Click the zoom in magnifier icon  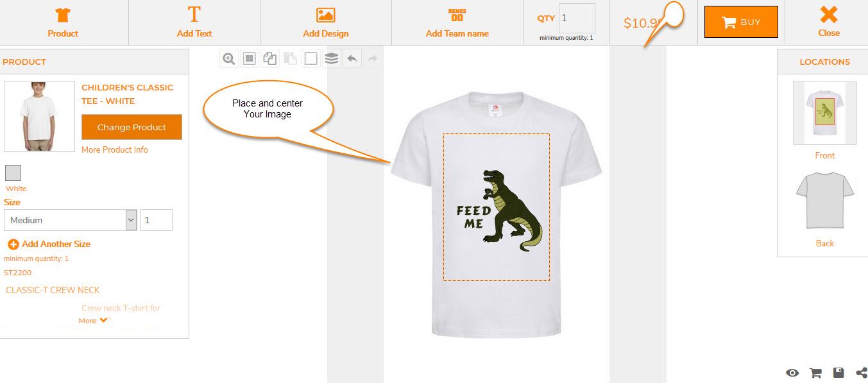tap(228, 59)
